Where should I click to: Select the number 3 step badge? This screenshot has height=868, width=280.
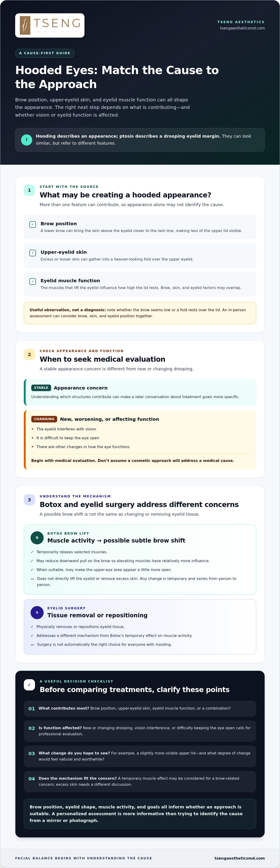pos(29,500)
